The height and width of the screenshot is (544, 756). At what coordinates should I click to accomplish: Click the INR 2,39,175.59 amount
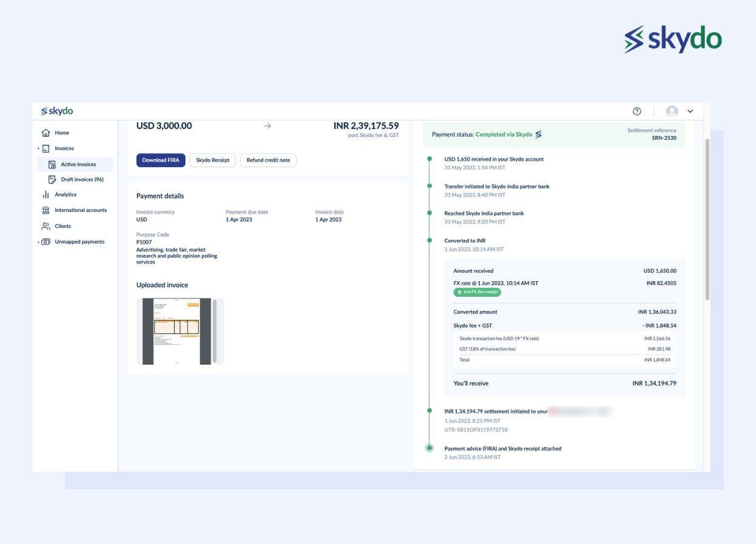coord(366,126)
